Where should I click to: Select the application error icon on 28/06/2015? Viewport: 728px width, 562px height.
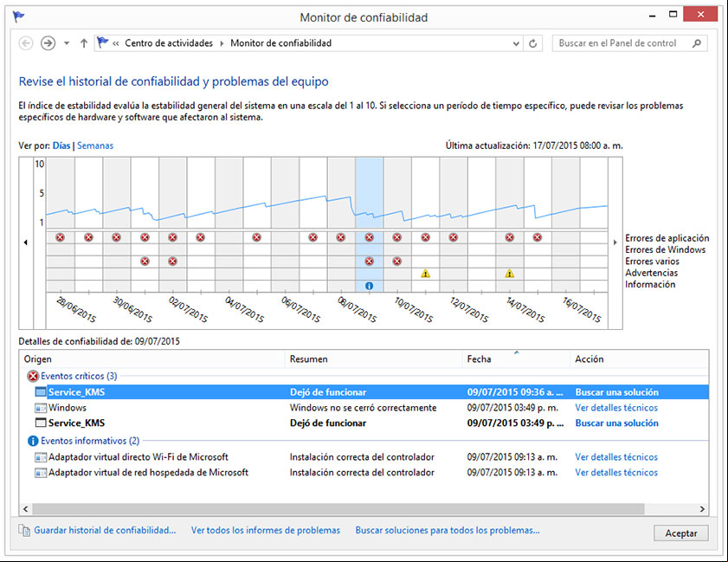click(x=61, y=237)
